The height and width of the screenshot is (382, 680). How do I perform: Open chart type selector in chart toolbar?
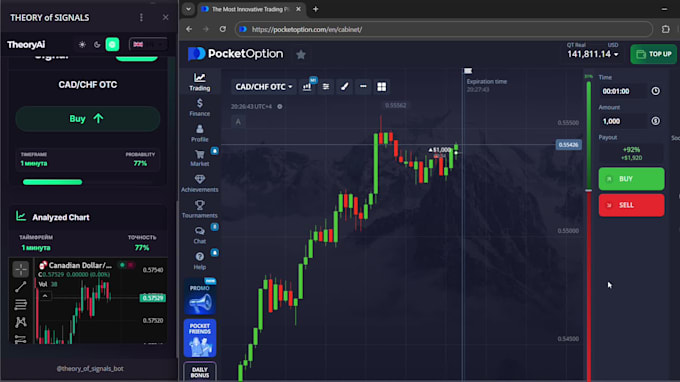click(307, 87)
